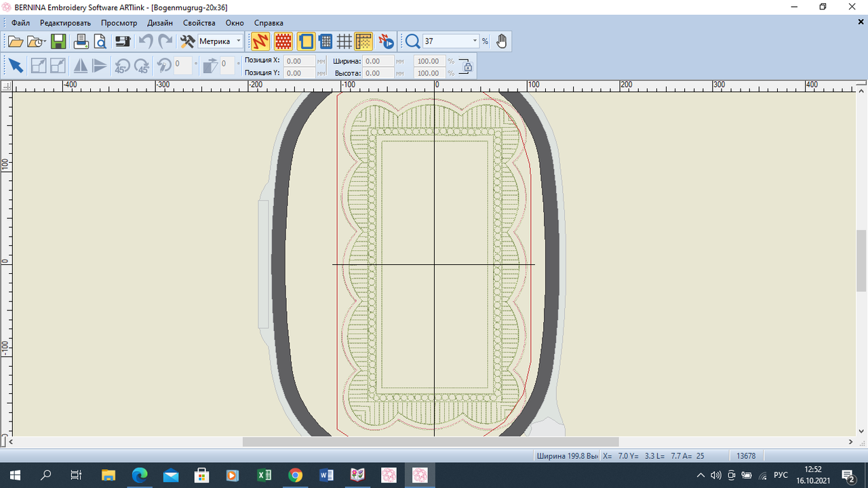Select the Zoom magnifier tool
This screenshot has height=488, width=868.
point(413,41)
